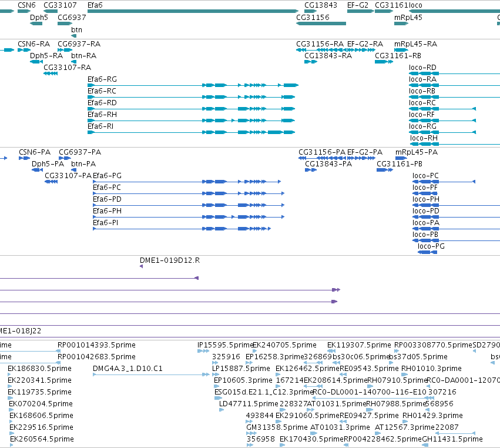Select the CG13843-PA protein label

[328, 163]
